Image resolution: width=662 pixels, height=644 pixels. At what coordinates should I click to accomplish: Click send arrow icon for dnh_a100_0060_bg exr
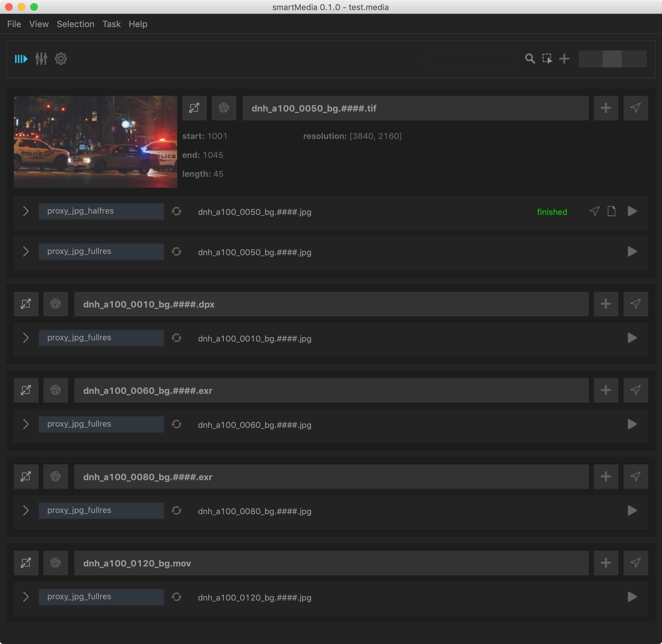(x=635, y=390)
